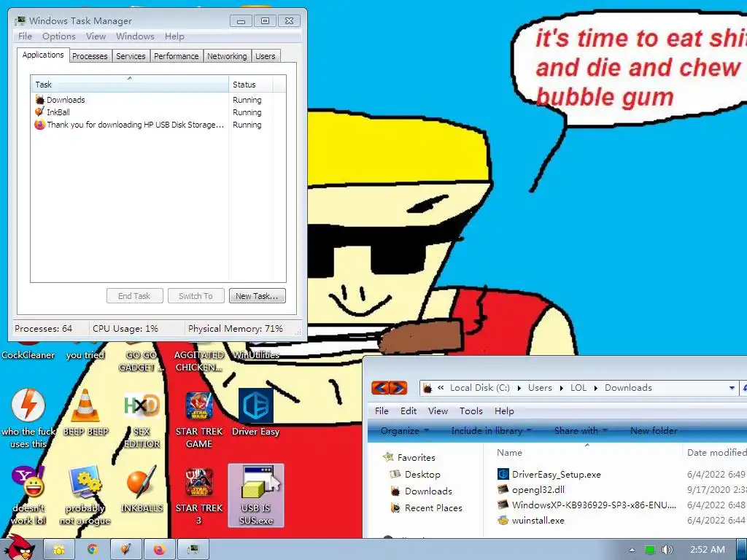This screenshot has height=560, width=747.
Task: Switch to the Services tab
Action: [131, 56]
